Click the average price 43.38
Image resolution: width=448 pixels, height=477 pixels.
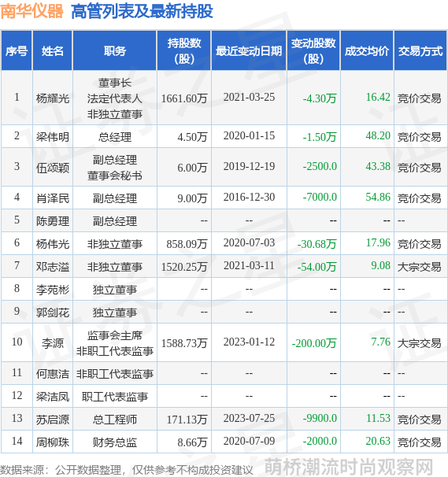tap(378, 166)
